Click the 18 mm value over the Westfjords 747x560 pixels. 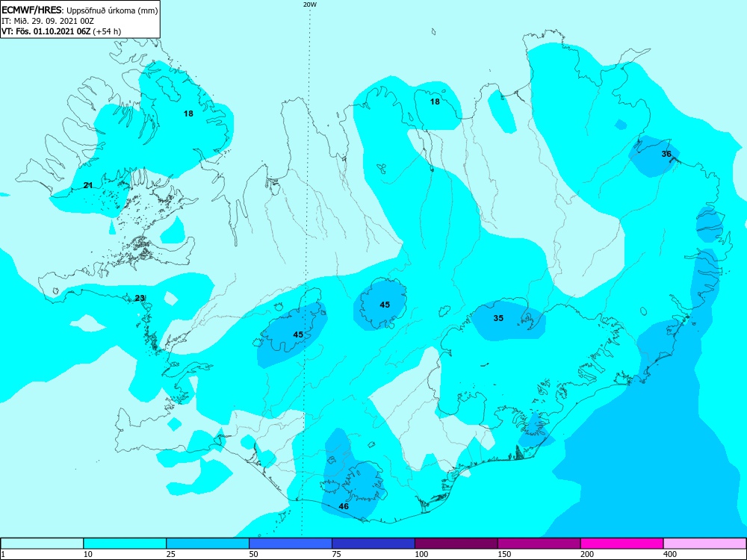[x=189, y=113]
